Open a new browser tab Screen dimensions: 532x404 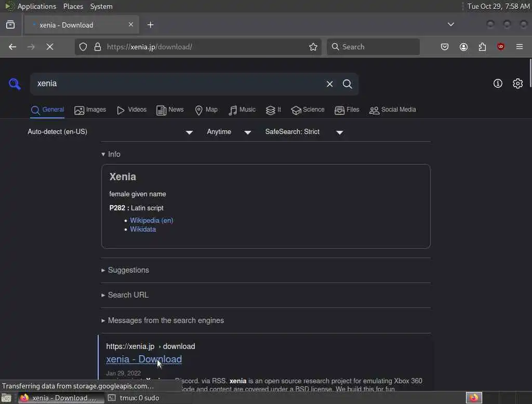point(151,25)
